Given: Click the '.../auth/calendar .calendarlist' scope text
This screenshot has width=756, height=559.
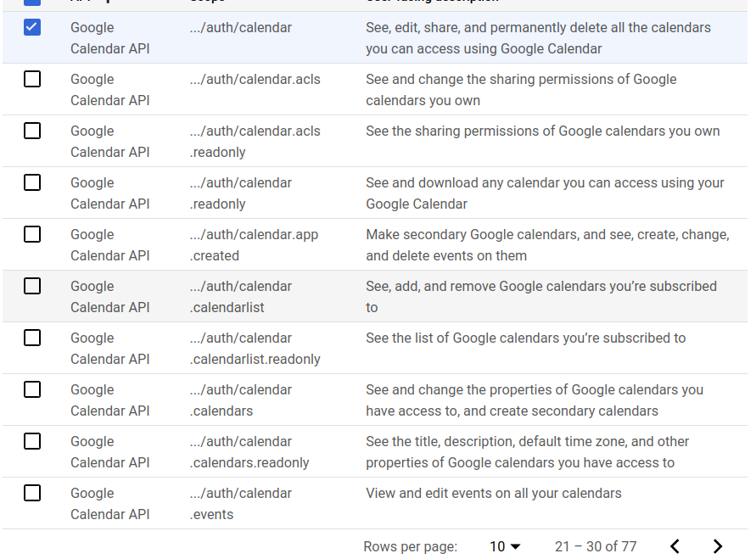Looking at the screenshot, I should pyautogui.click(x=241, y=296).
